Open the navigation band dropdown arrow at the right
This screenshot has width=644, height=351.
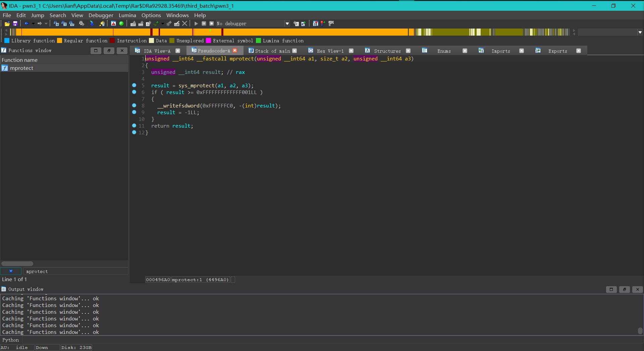[x=640, y=32]
